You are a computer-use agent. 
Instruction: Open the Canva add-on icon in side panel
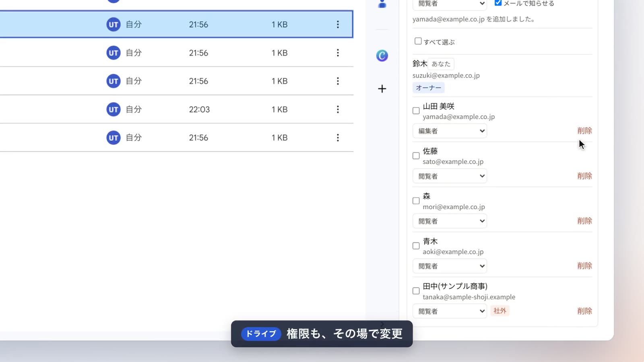[x=382, y=56]
